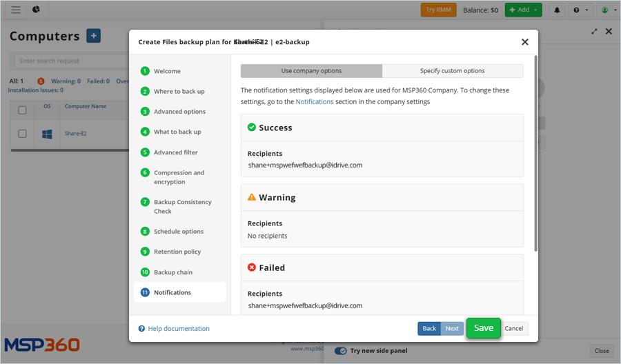Click the Windows OS icon for Shane-E2
Image resolution: width=621 pixels, height=364 pixels.
pyautogui.click(x=47, y=134)
